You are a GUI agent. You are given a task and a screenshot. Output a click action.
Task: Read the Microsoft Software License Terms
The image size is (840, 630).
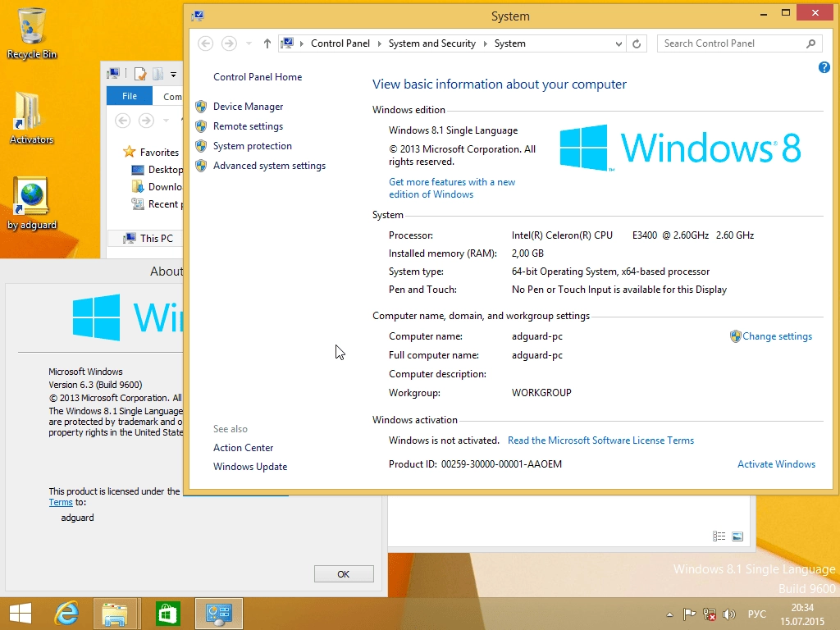point(600,441)
